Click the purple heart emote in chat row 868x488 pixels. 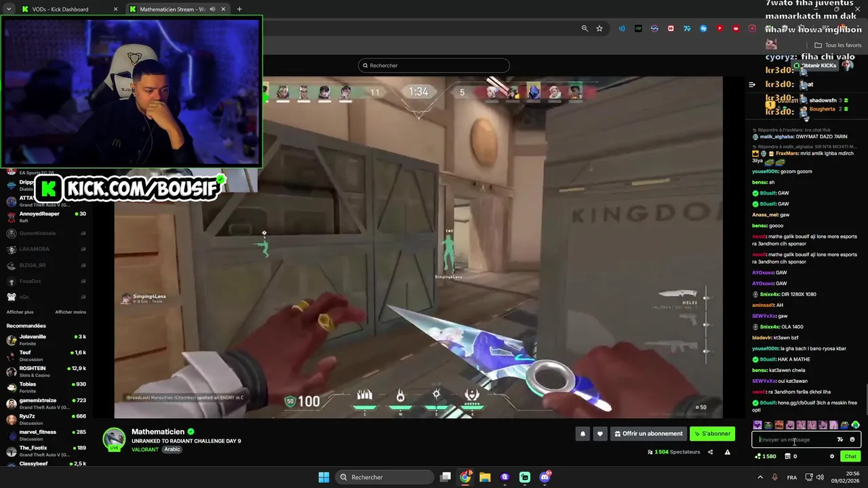[757, 426]
